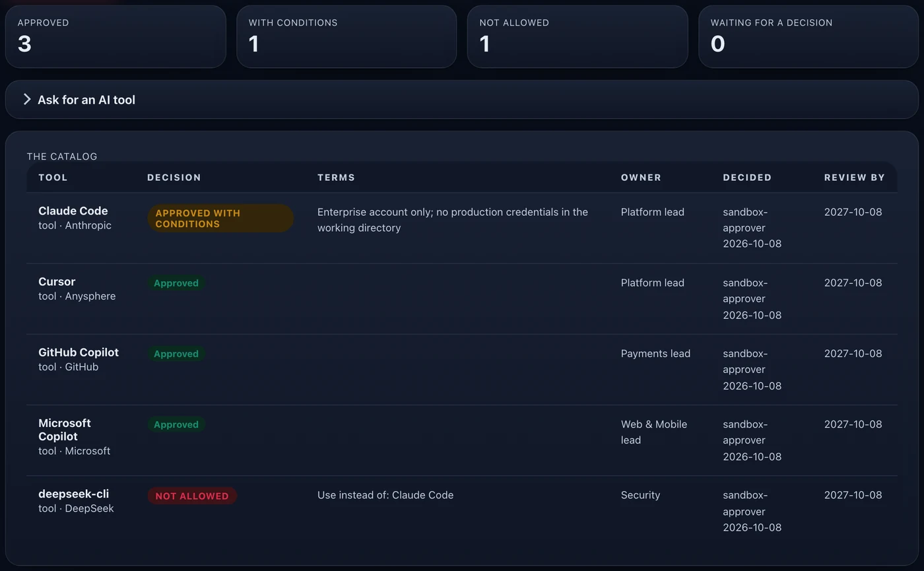Click the decided cell in GitHub Copilot row

pyautogui.click(x=752, y=370)
